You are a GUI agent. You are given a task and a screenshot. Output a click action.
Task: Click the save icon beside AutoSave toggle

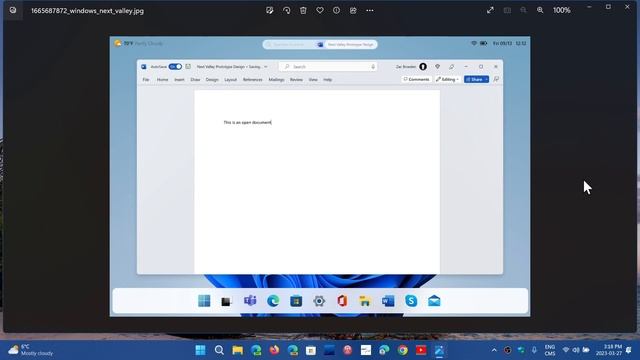coord(188,67)
